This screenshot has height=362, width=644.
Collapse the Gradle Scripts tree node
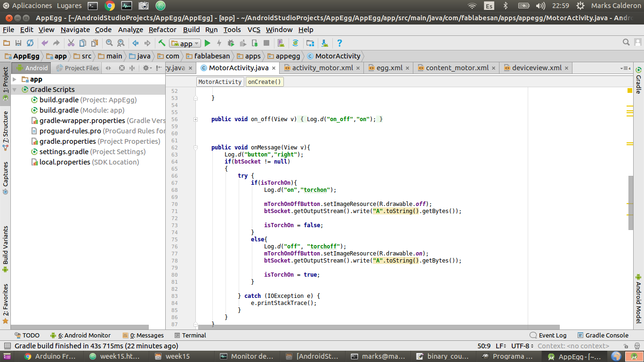(x=15, y=90)
